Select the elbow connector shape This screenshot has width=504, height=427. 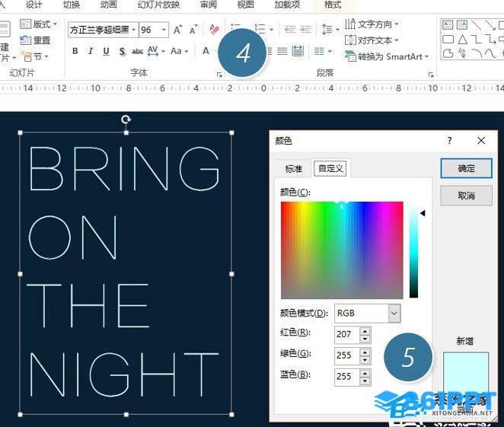pos(476,39)
